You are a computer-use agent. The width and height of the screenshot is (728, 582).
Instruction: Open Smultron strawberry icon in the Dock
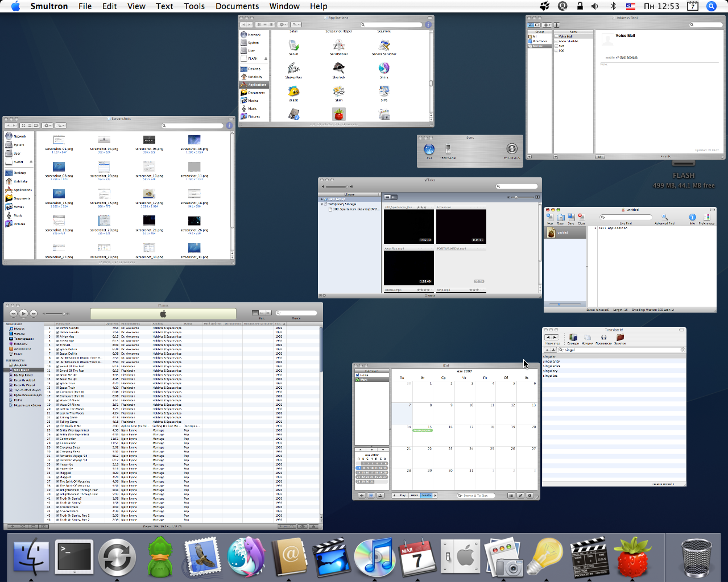631,558
